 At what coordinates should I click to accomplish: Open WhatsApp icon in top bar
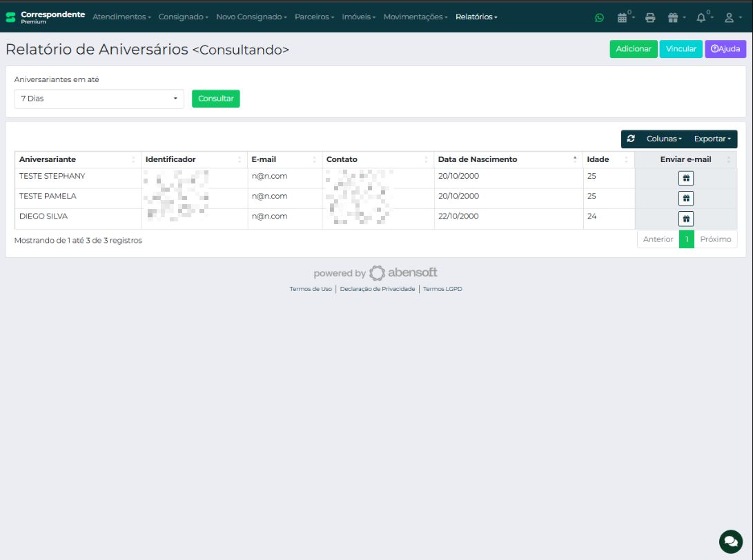(599, 17)
